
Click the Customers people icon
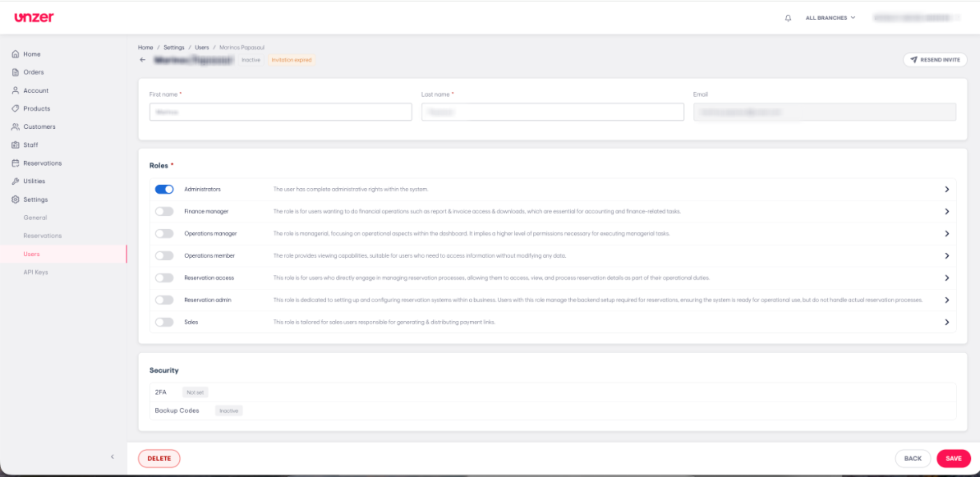[15, 127]
